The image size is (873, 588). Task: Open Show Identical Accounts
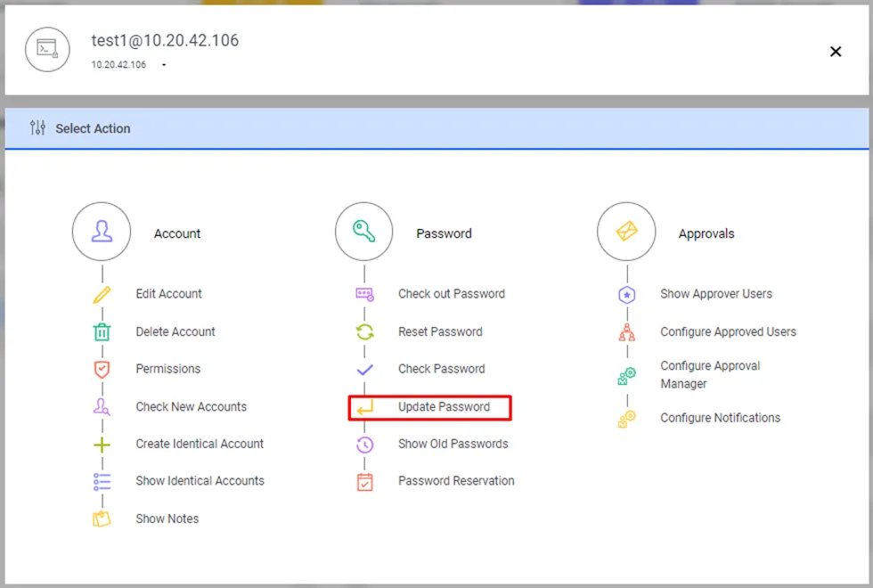point(200,480)
